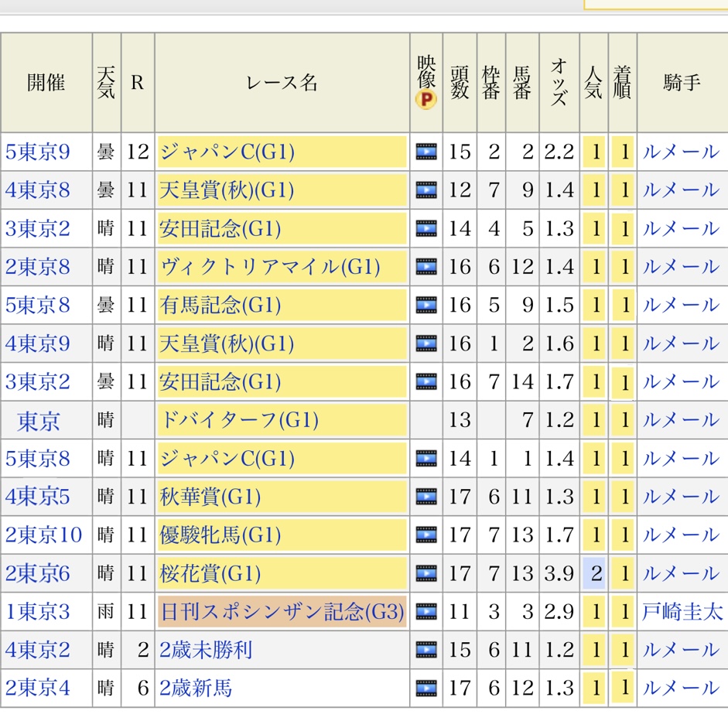Play the ヴィクトリアマイル(G1) video icon

[426, 267]
